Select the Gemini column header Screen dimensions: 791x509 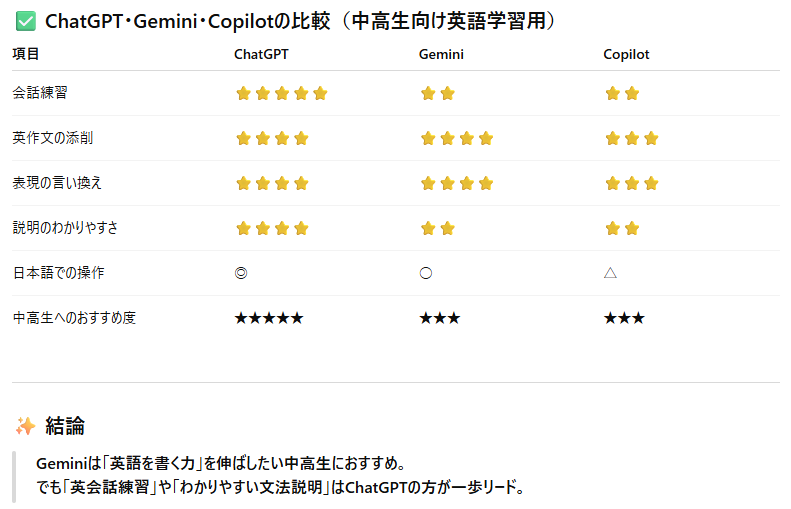[441, 55]
